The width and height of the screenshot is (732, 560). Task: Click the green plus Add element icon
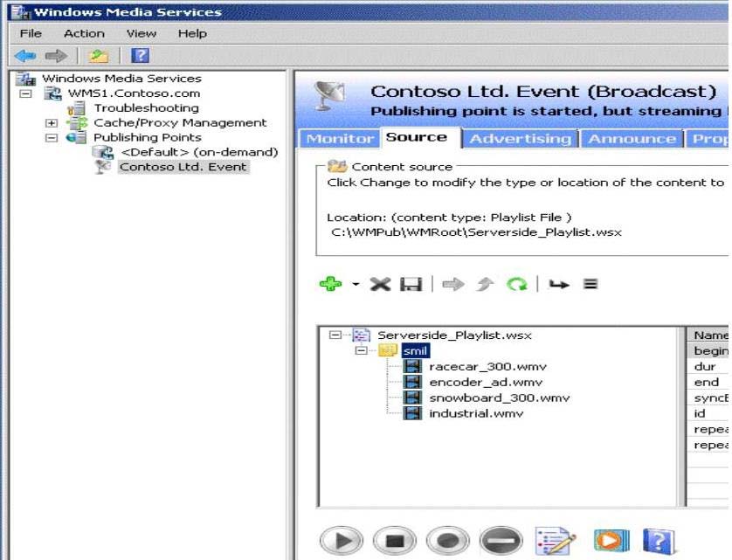pos(330,284)
